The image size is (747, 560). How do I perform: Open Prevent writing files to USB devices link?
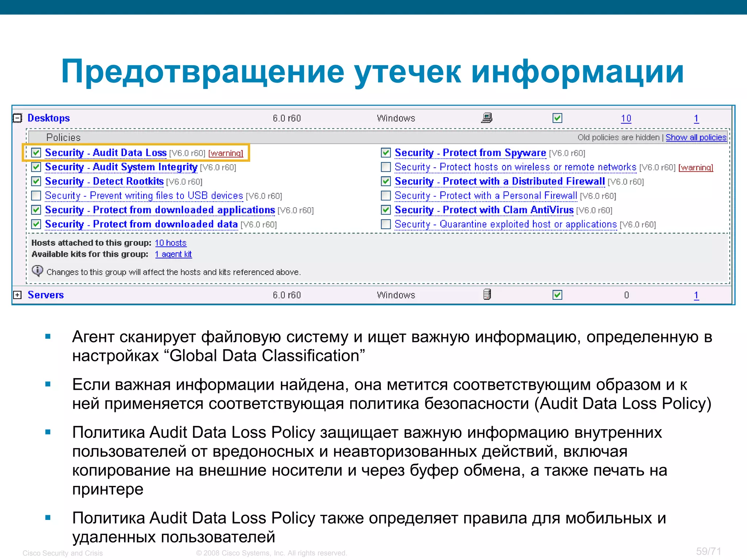point(144,196)
